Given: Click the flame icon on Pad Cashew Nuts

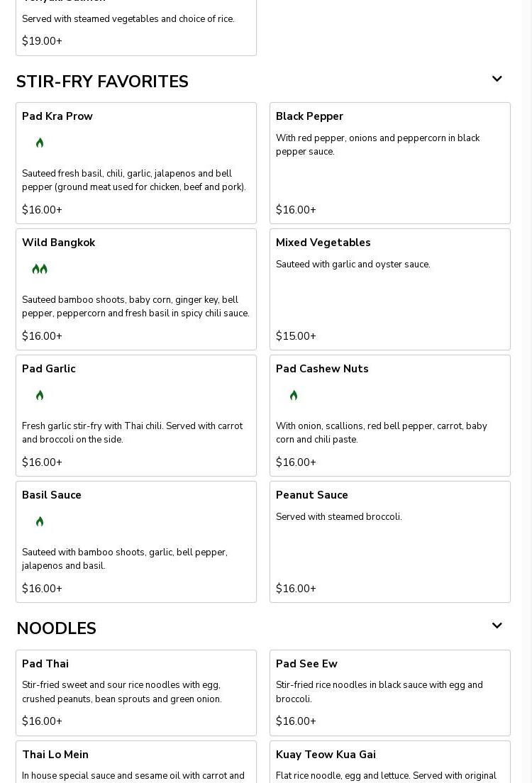Looking at the screenshot, I should tap(294, 396).
